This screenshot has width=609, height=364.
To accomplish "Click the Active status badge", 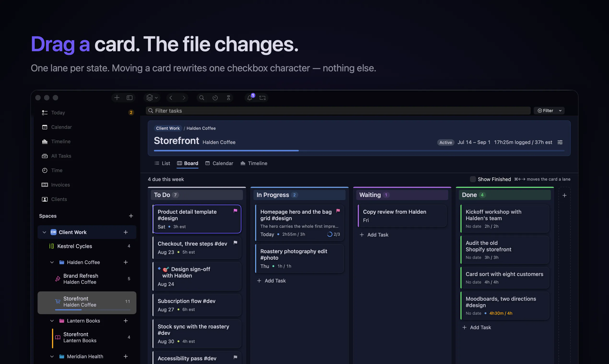I will pos(446,142).
